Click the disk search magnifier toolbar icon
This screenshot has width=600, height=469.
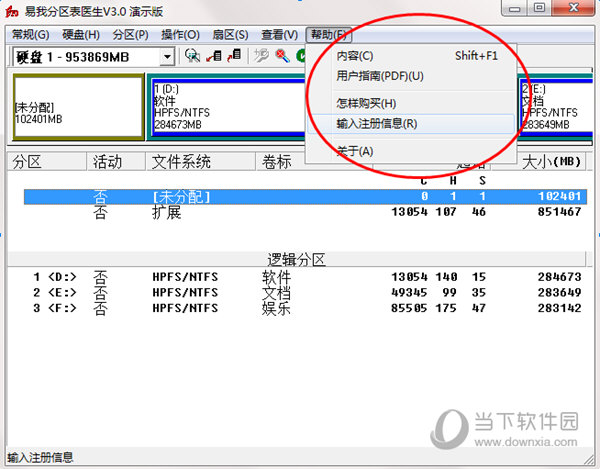pyautogui.click(x=193, y=56)
